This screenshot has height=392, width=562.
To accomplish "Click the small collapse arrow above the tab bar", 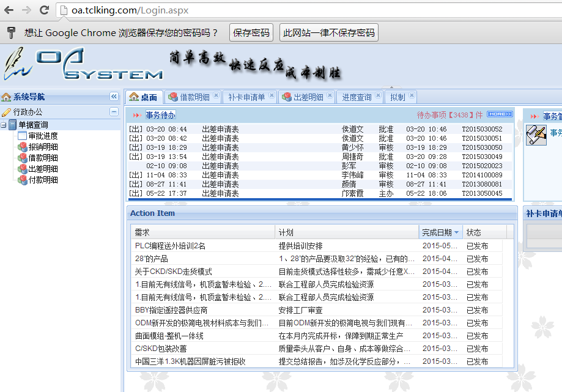I will pyautogui.click(x=391, y=87).
